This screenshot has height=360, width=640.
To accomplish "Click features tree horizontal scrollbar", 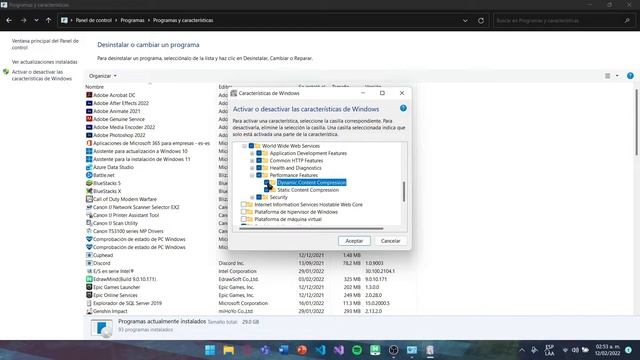I will (311, 229).
